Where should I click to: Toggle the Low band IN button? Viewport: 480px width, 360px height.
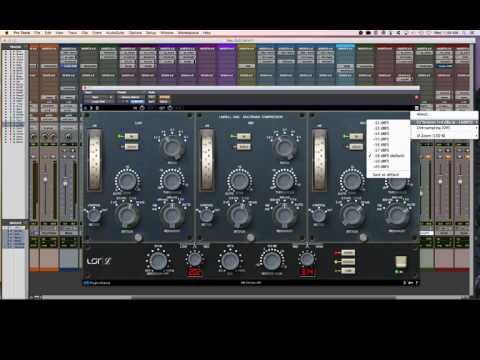[x=131, y=136]
